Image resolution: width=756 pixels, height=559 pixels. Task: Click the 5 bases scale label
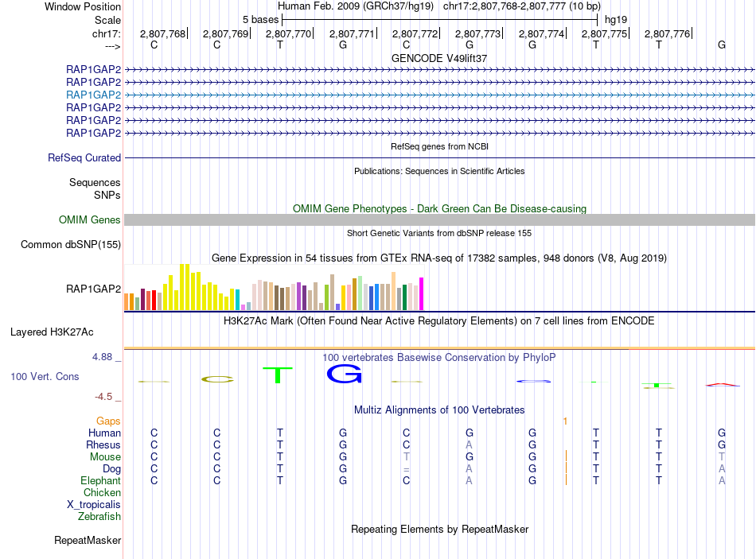[260, 20]
